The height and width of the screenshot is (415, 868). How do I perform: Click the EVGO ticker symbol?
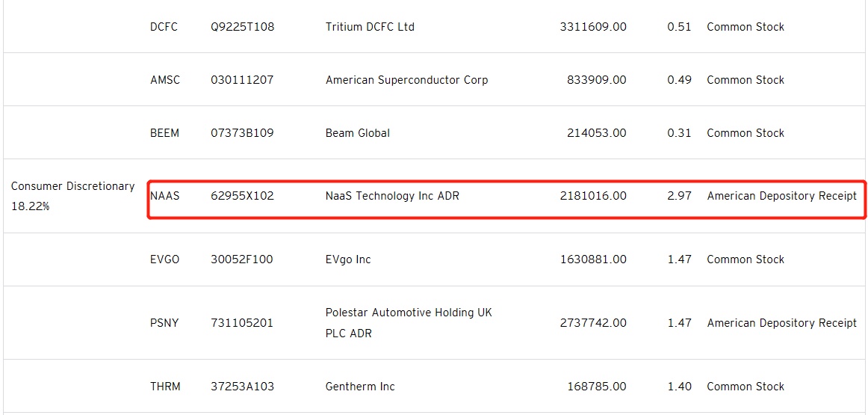pos(164,259)
